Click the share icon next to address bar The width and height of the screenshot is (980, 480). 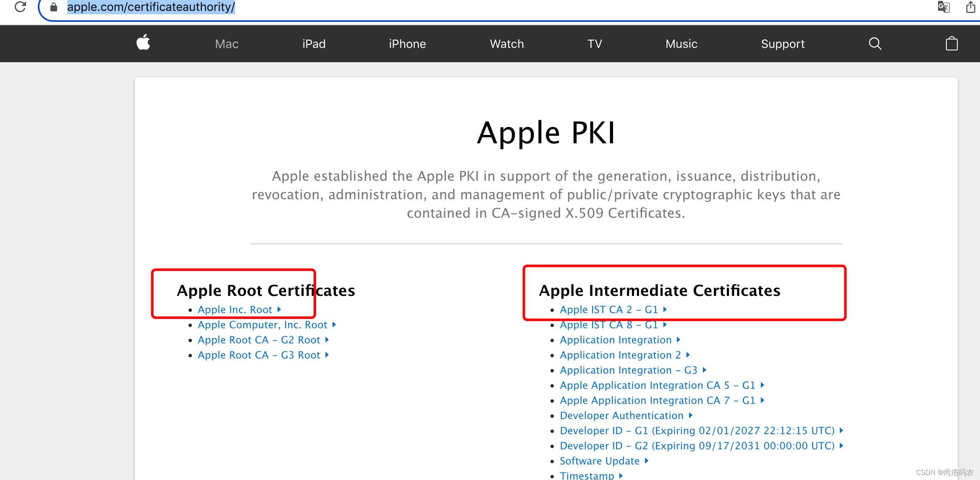click(x=970, y=7)
